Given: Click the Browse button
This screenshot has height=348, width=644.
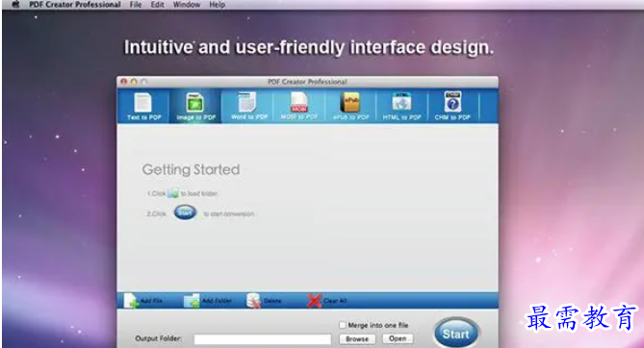Looking at the screenshot, I should click(x=357, y=339).
